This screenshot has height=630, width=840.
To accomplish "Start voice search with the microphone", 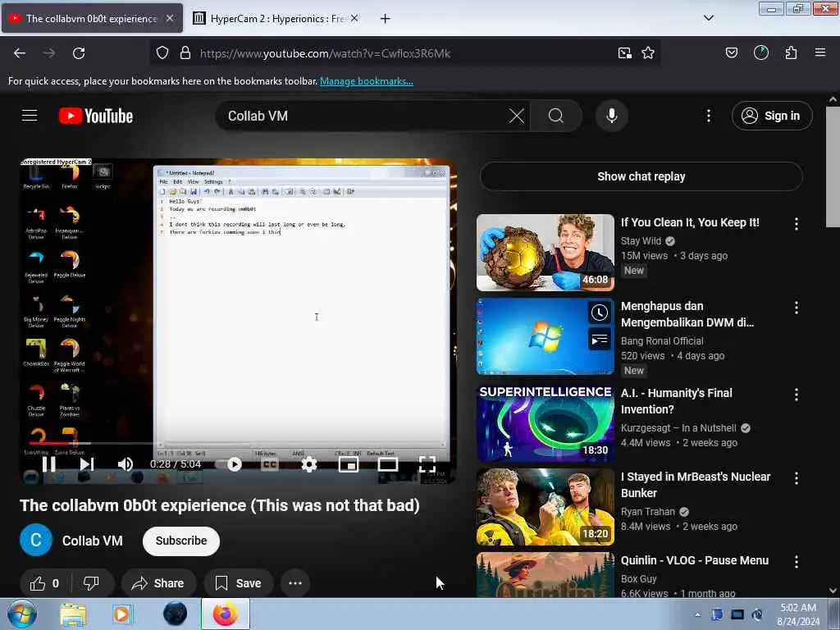I will coord(612,116).
